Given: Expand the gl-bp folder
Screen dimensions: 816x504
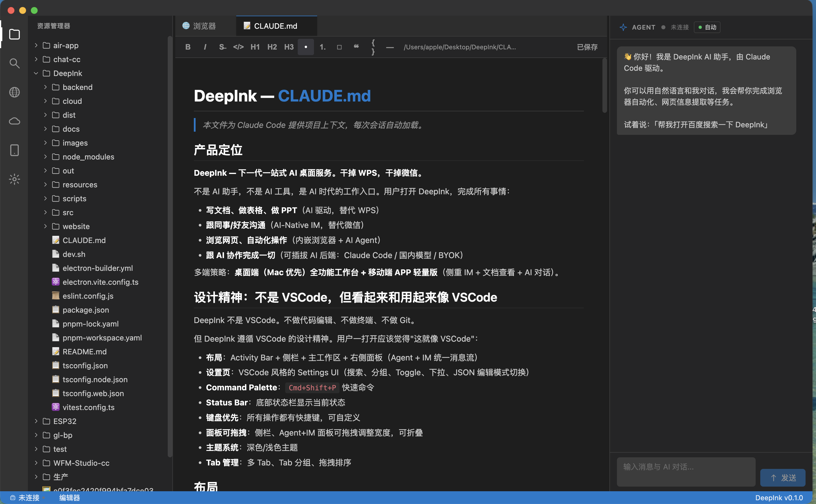Looking at the screenshot, I should [36, 435].
